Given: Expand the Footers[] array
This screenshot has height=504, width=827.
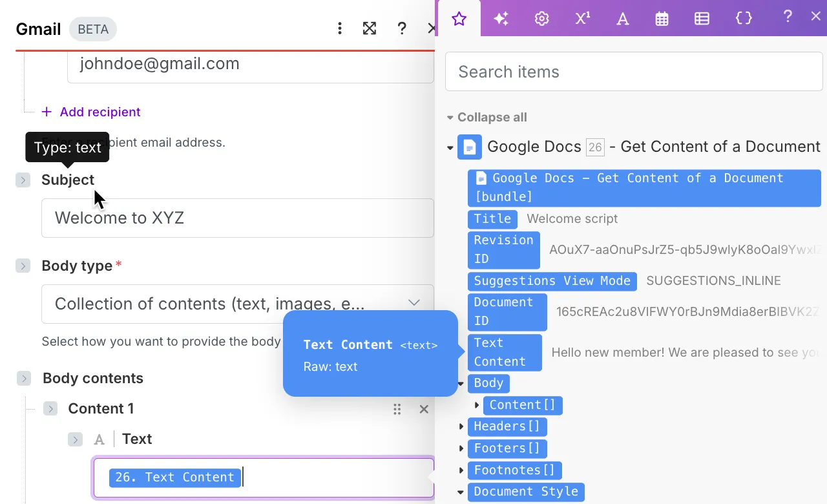Looking at the screenshot, I should click(x=461, y=448).
